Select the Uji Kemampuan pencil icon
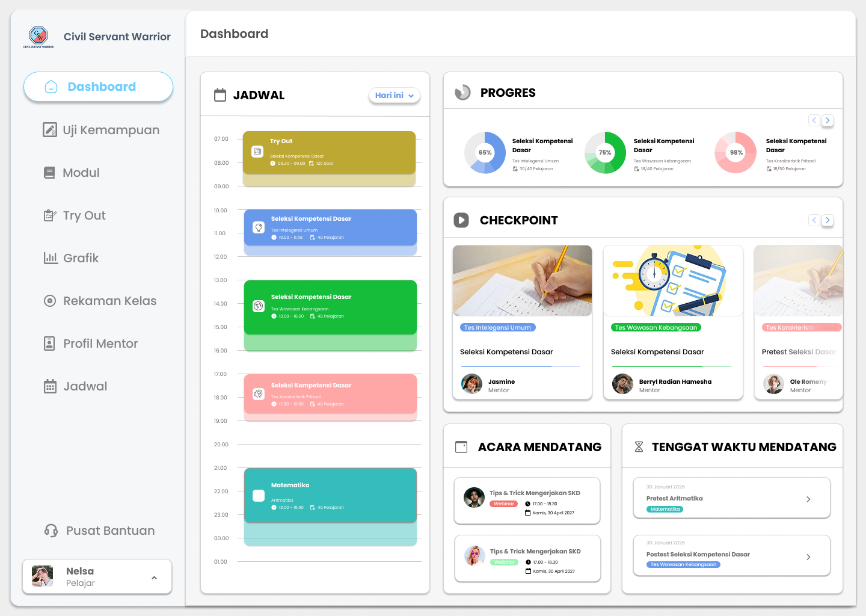866x616 pixels. coord(51,129)
